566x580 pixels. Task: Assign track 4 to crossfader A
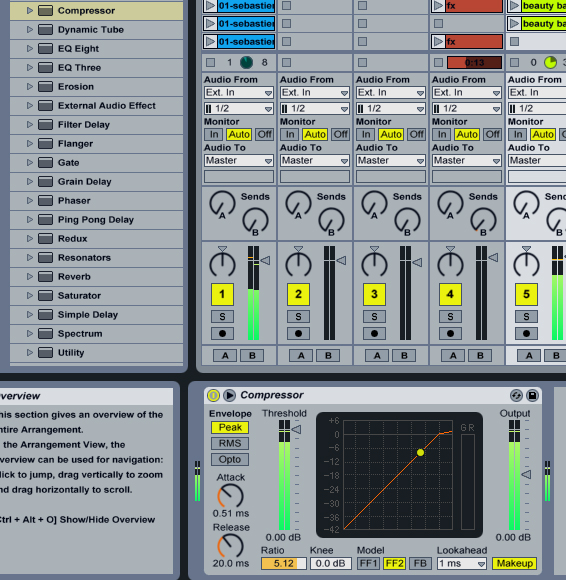[453, 356]
